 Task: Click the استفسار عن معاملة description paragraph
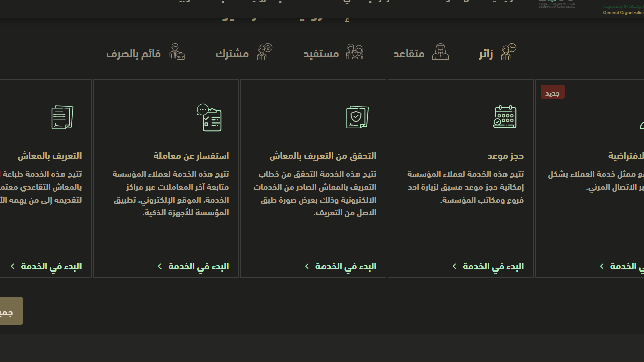pyautogui.click(x=171, y=194)
